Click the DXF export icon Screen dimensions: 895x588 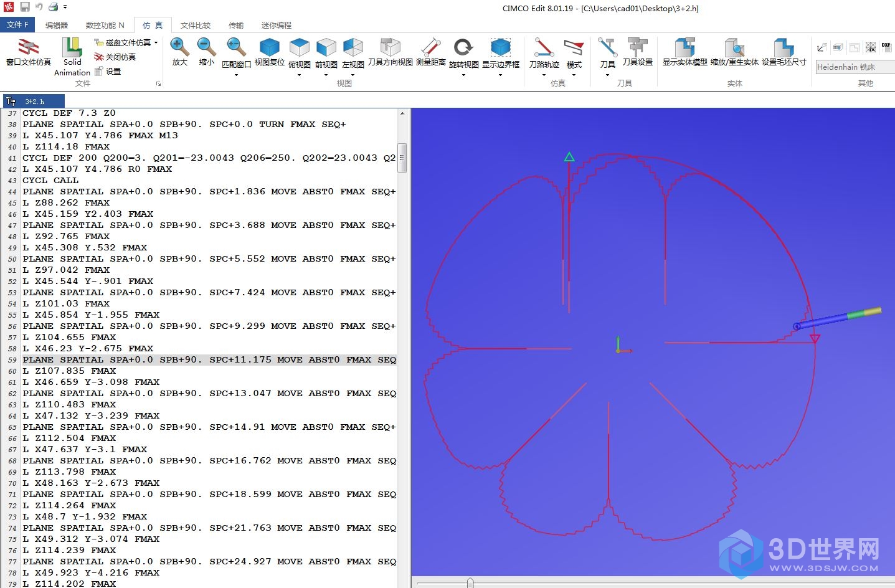[886, 47]
